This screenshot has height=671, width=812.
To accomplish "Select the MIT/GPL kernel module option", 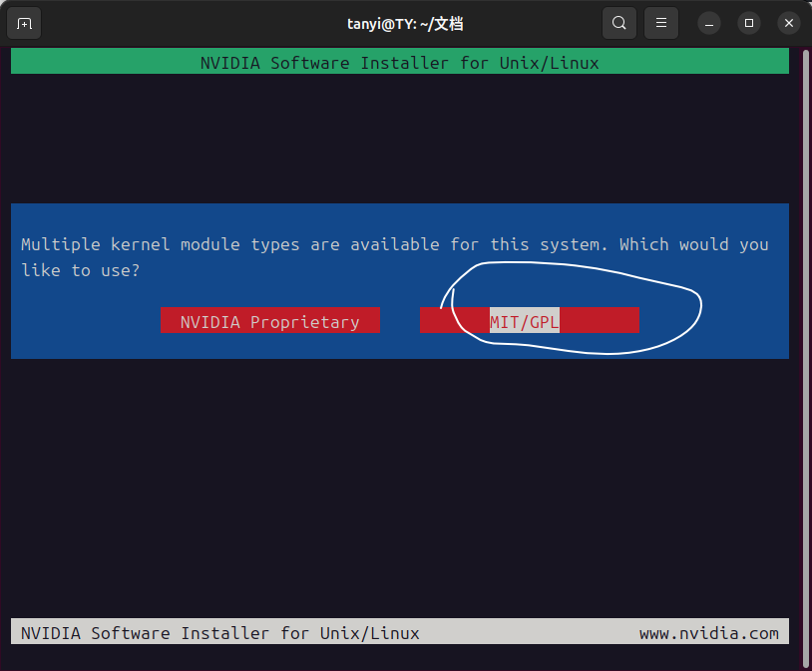I will pyautogui.click(x=530, y=320).
